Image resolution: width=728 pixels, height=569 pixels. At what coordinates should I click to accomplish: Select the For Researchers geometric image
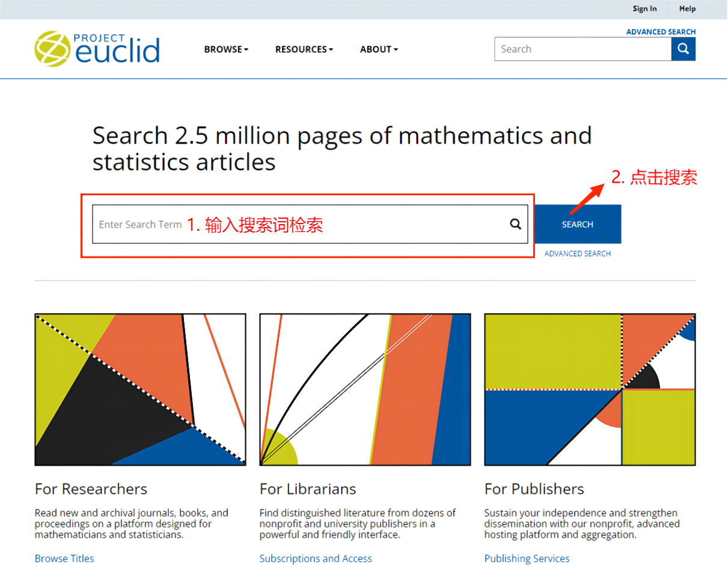point(140,389)
